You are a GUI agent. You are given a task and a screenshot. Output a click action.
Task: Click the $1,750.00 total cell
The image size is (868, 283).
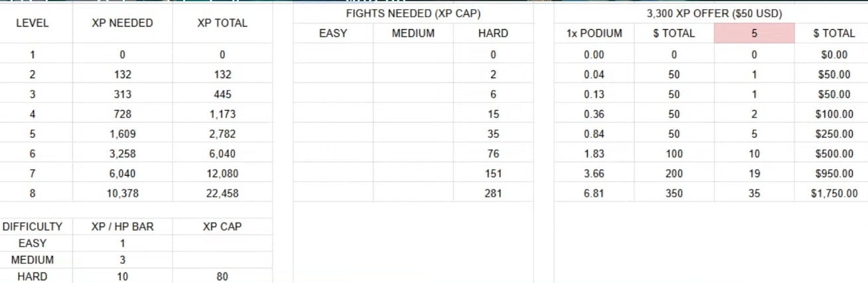click(832, 194)
